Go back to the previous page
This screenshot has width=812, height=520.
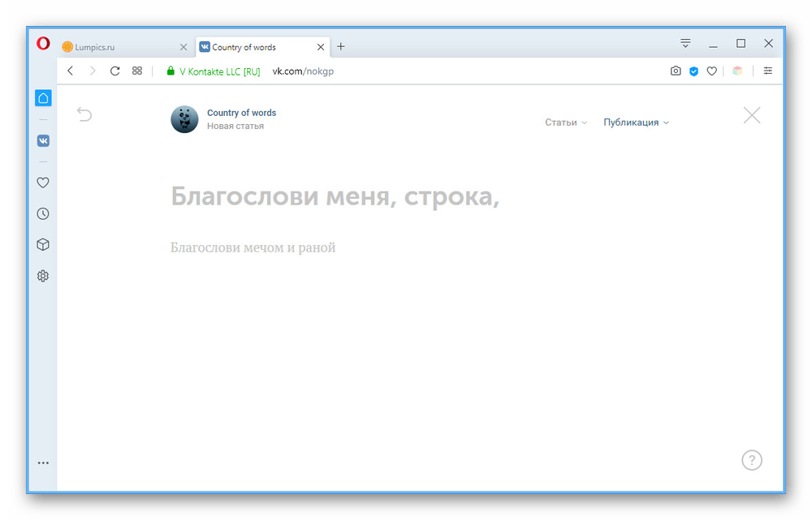71,71
